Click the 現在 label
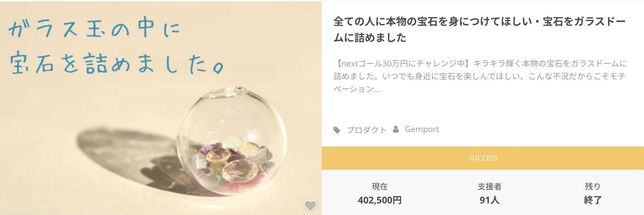This screenshot has width=644, height=215. pyautogui.click(x=380, y=186)
